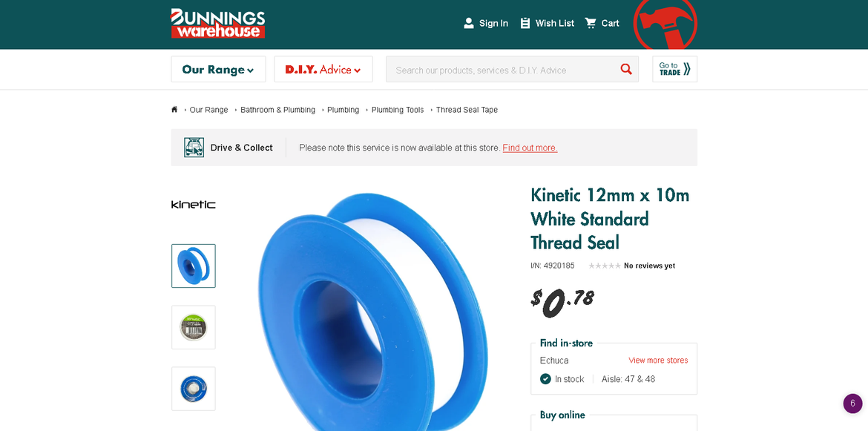Click the search magnifier icon
The image size is (868, 431).
pyautogui.click(x=626, y=69)
